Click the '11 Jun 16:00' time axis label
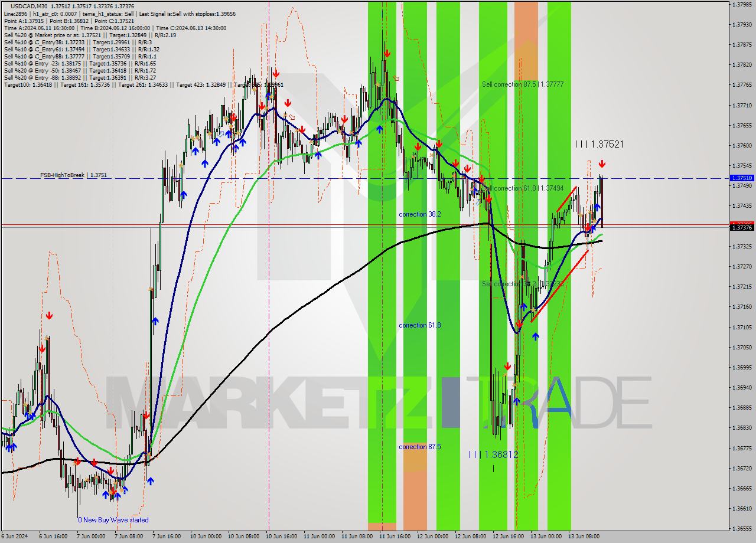 395,537
